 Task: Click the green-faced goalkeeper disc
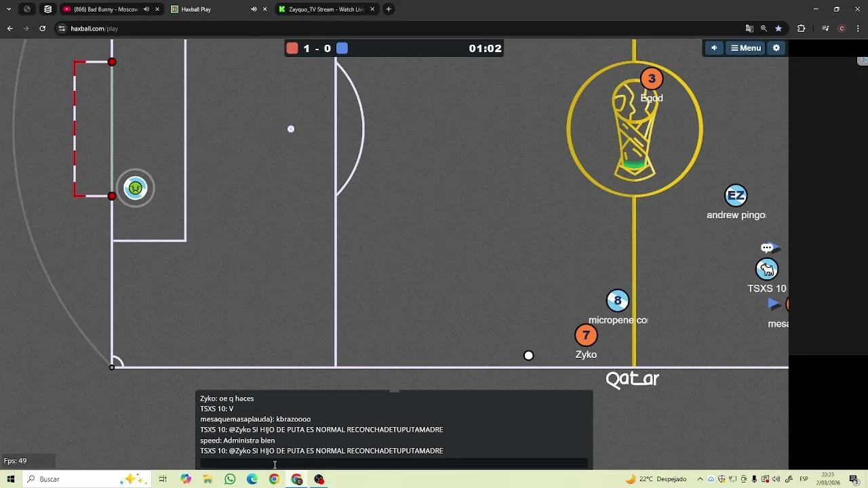pos(136,188)
